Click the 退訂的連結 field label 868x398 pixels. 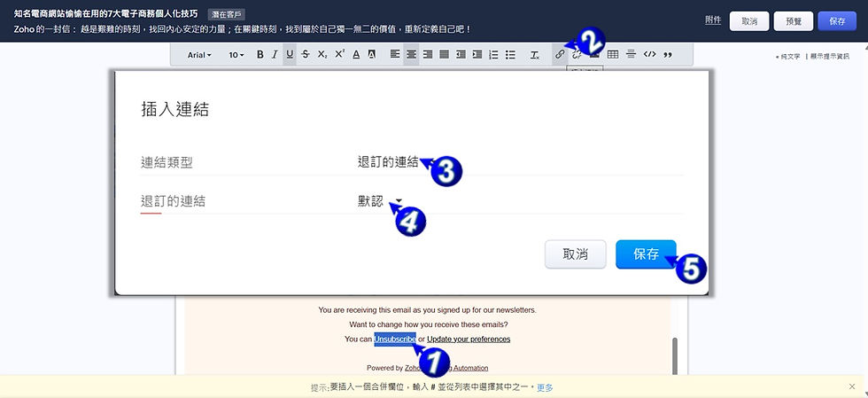(173, 201)
